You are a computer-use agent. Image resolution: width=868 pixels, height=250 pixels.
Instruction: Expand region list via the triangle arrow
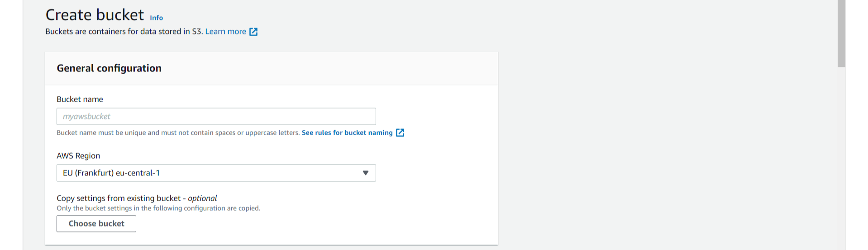tap(366, 173)
